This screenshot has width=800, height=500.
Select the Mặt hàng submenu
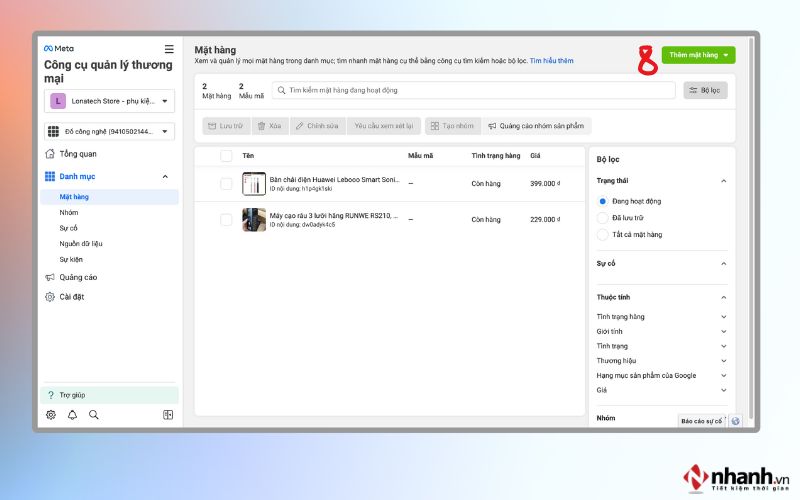(x=109, y=197)
